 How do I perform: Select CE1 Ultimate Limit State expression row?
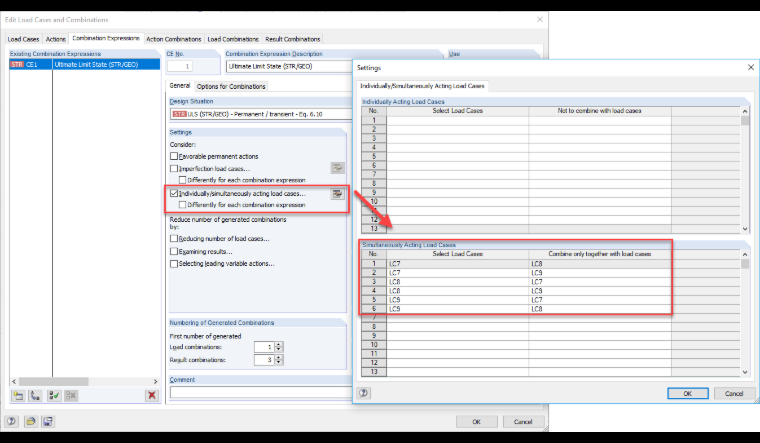pos(85,64)
